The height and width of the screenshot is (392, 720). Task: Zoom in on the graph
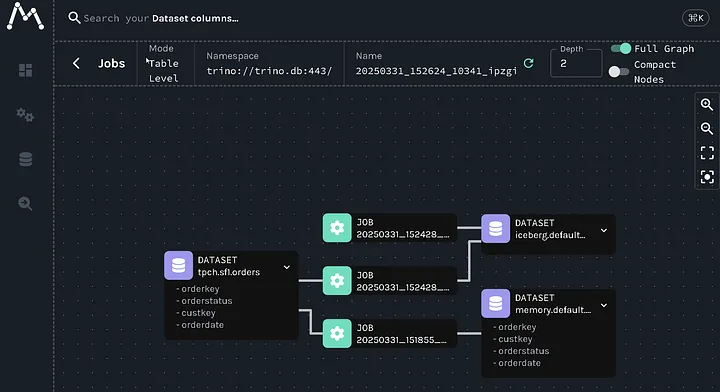coord(707,105)
